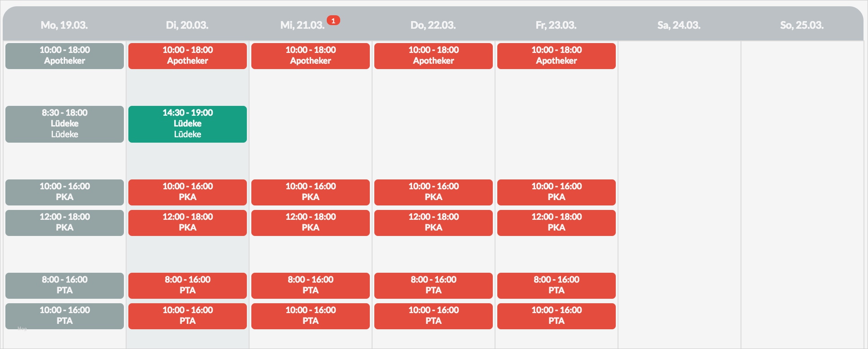
Task: Select the Monday 19.03. column header
Action: point(64,25)
